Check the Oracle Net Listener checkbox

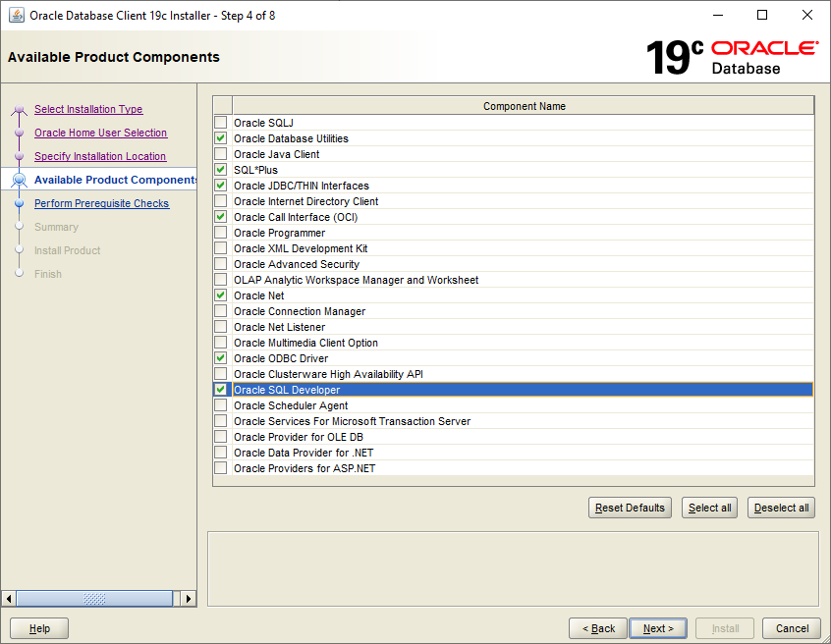coord(220,327)
